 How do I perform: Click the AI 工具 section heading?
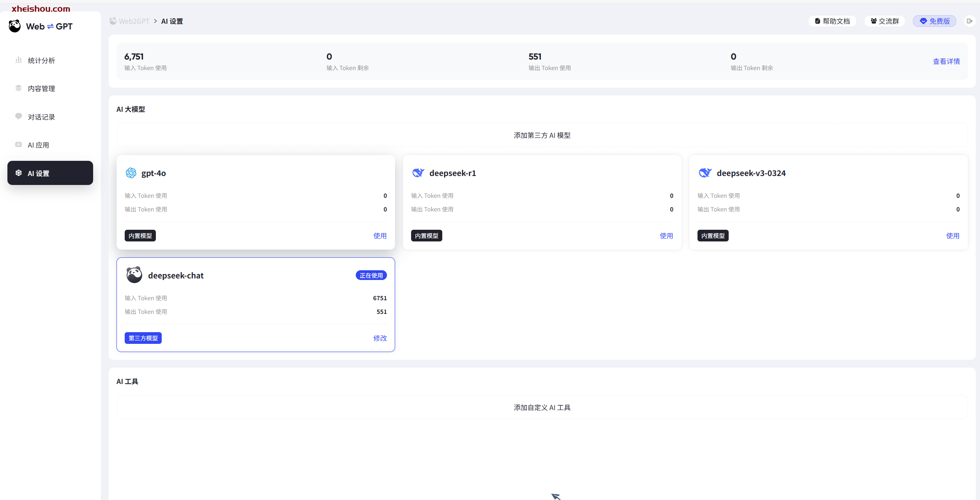point(127,381)
